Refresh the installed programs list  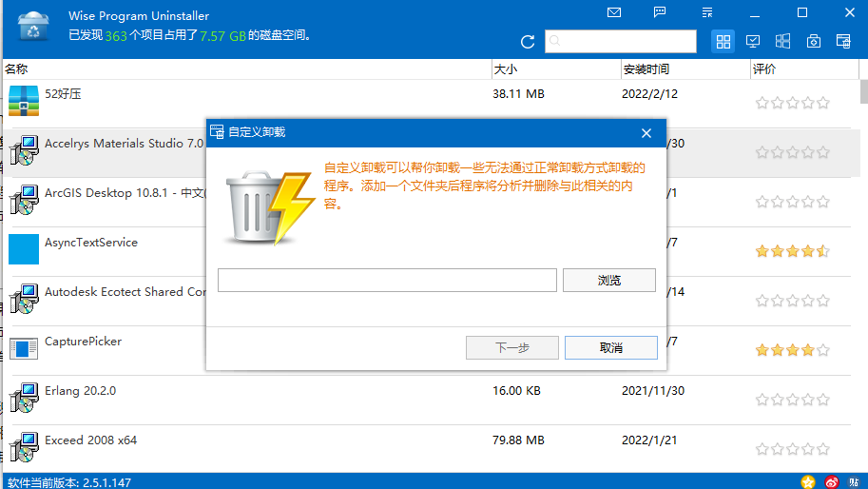coord(528,42)
